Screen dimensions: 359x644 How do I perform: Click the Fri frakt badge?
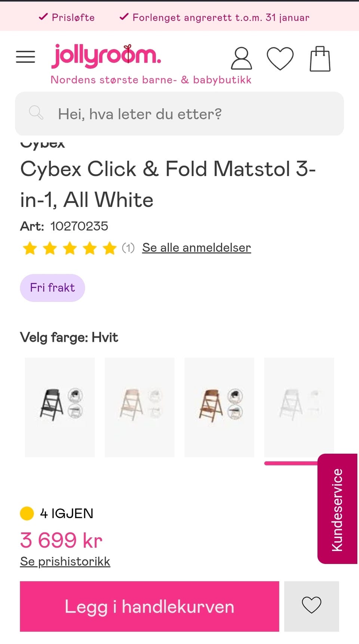click(52, 288)
